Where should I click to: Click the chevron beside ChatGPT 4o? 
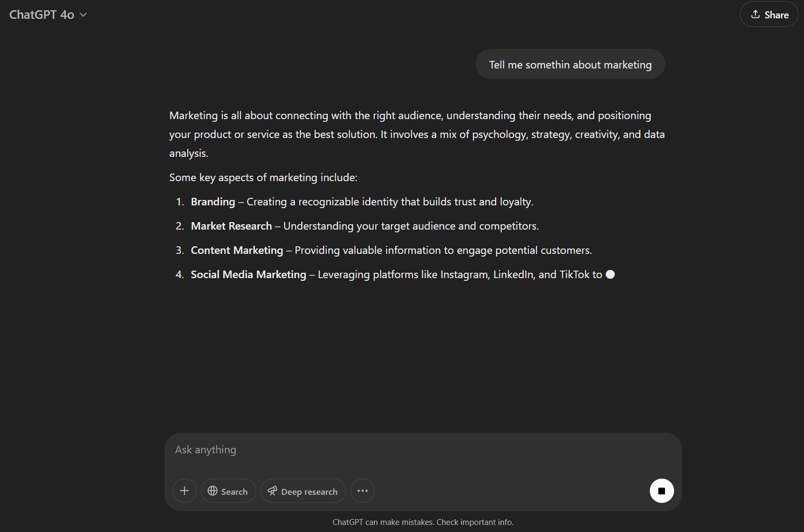84,15
